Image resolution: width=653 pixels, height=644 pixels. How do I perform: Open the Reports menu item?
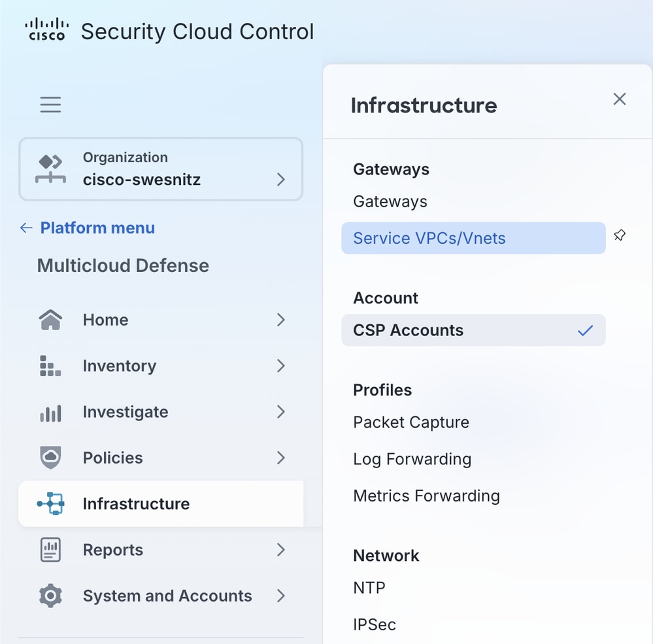click(x=161, y=550)
